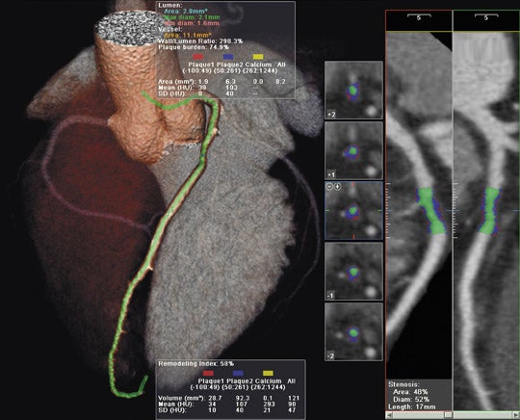Click the Plaque2 area value '6.3'
Viewport: 520px width, 420px height.
231,82
